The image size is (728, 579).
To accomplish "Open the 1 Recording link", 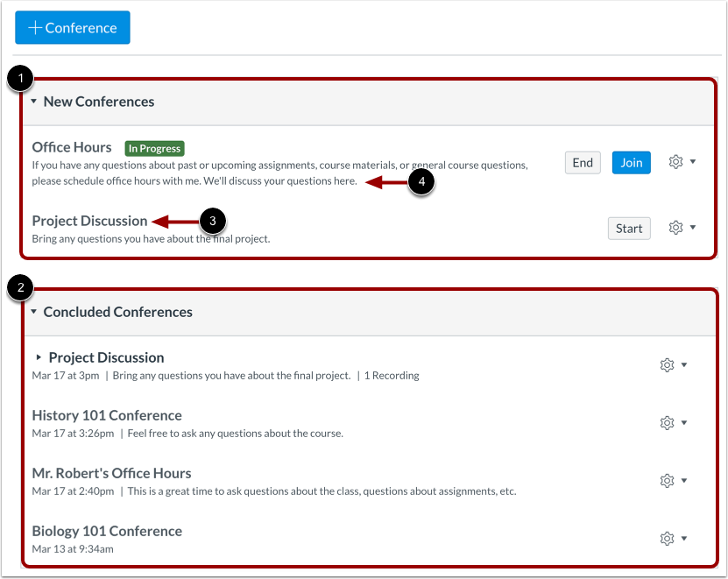I will click(x=392, y=376).
